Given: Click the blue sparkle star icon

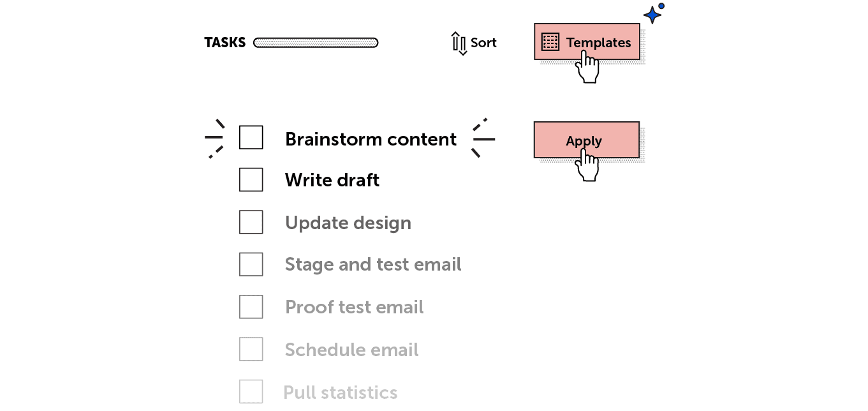Looking at the screenshot, I should coord(654,13).
